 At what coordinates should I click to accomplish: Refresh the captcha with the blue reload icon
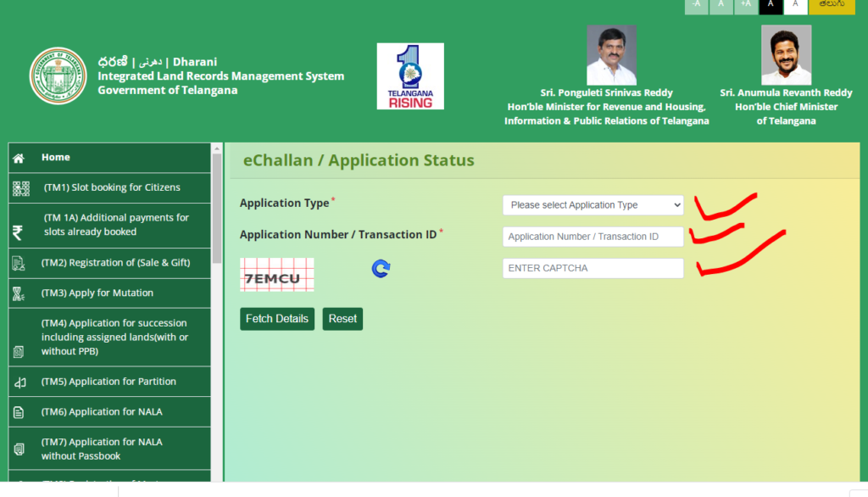coord(381,269)
